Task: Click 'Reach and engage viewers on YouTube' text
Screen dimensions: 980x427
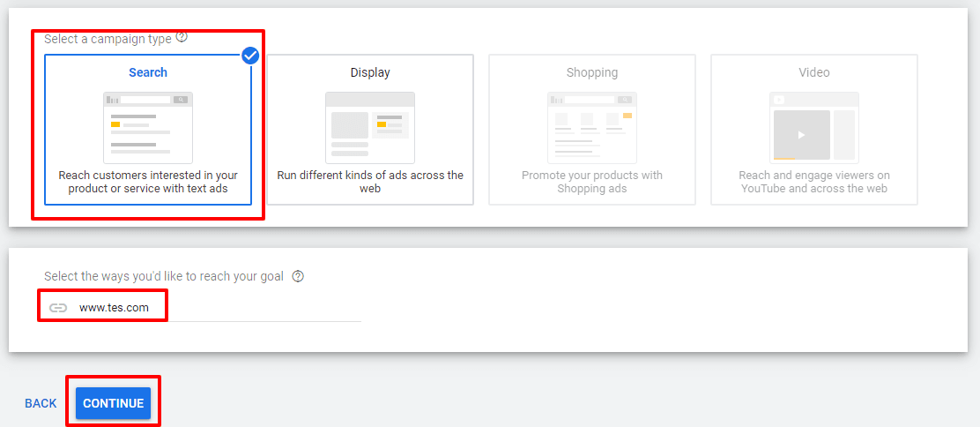Action: coord(814,182)
